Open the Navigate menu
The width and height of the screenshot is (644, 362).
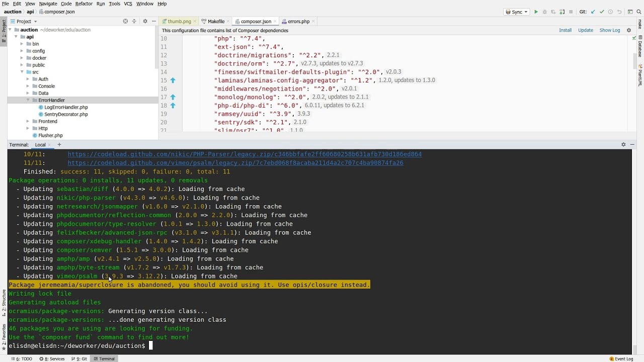[48, 4]
